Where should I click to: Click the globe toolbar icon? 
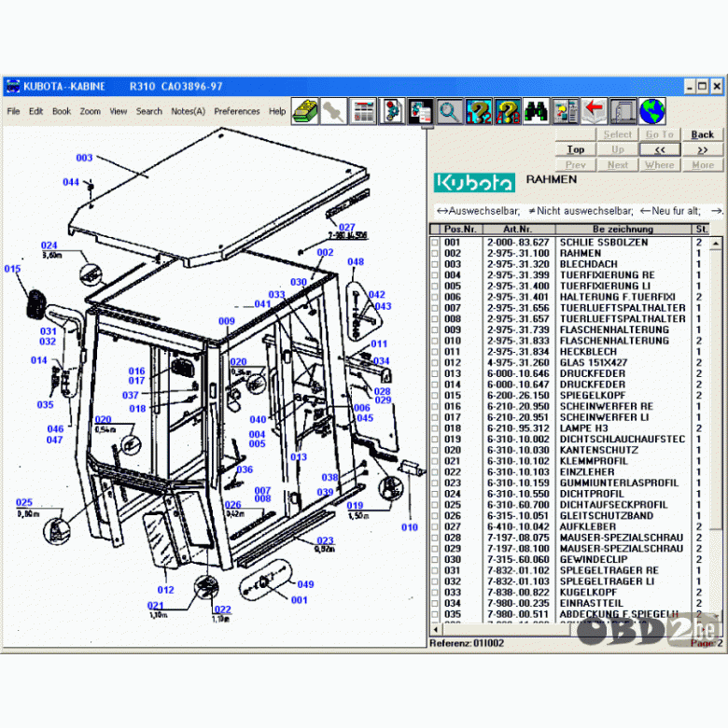click(652, 111)
